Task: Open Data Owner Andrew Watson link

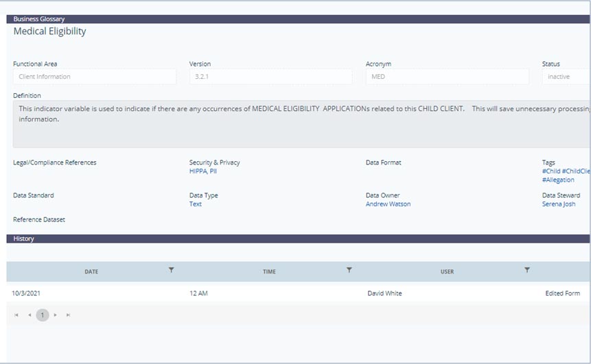Action: 388,204
